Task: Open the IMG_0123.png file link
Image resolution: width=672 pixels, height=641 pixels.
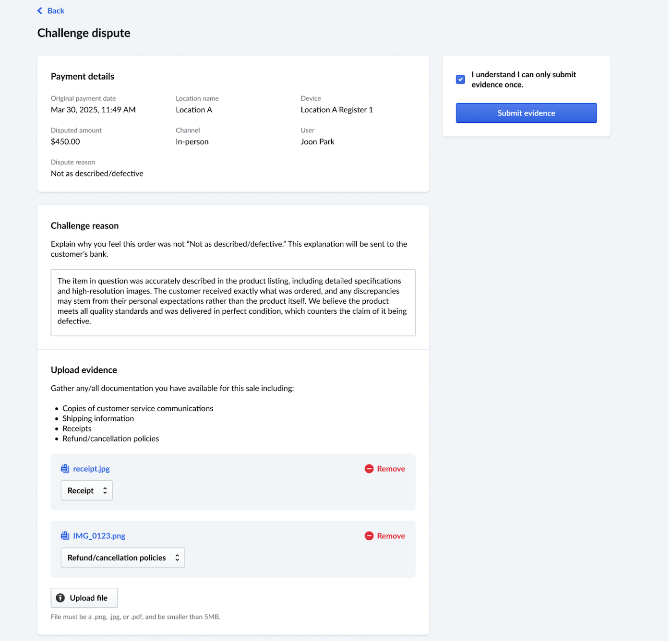Action: point(98,535)
